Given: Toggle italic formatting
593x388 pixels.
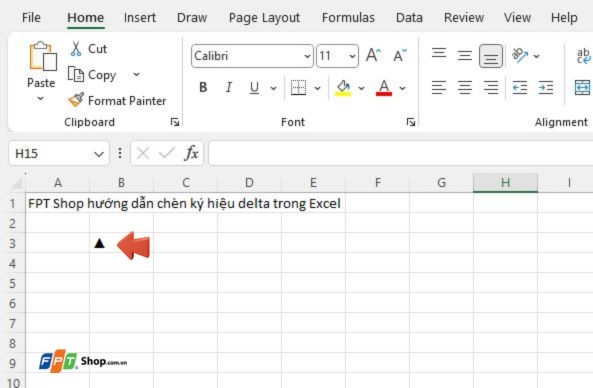Looking at the screenshot, I should coord(228,88).
